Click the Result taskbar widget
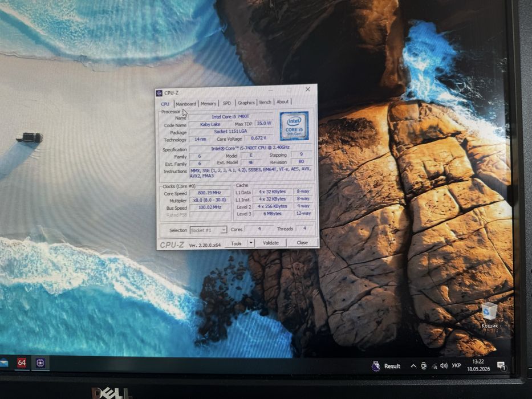 coord(386,366)
